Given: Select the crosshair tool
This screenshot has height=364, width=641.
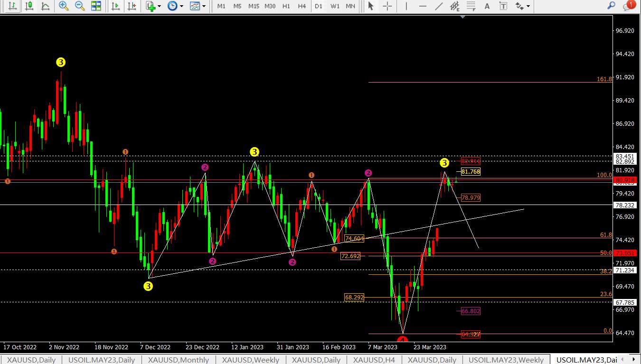Looking at the screenshot, I should [x=387, y=6].
